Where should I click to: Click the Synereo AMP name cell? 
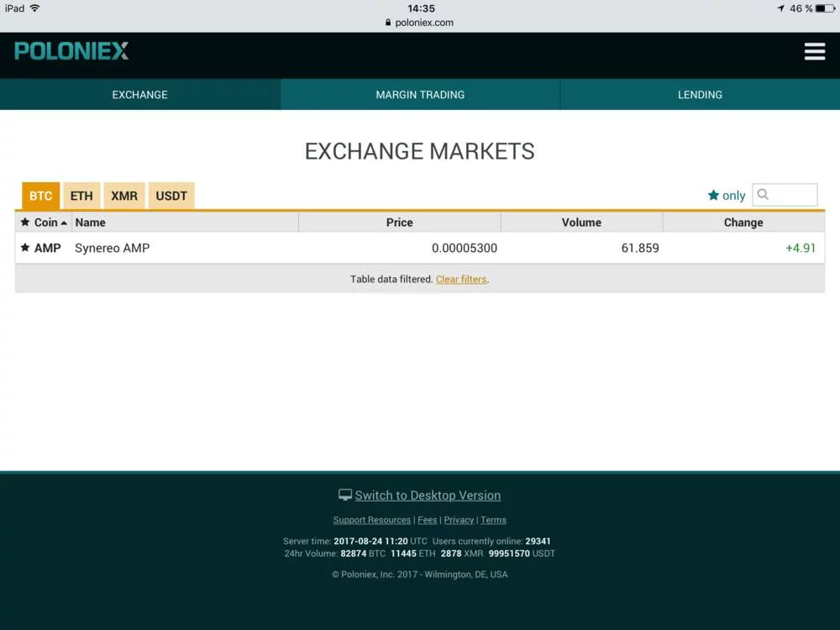(112, 248)
